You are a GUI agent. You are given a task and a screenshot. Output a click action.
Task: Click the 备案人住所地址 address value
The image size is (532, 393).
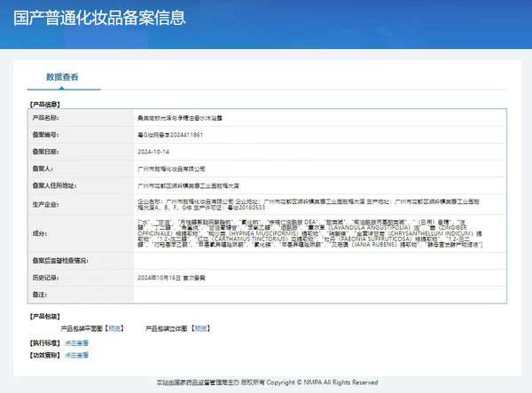coord(188,185)
